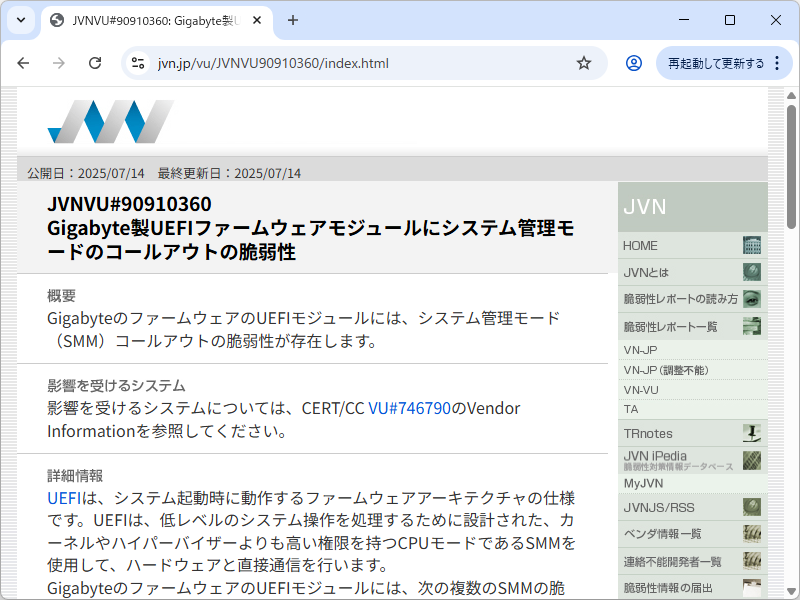Open the Chrome three-dot menu
Viewport: 800px width, 600px height.
point(777,62)
